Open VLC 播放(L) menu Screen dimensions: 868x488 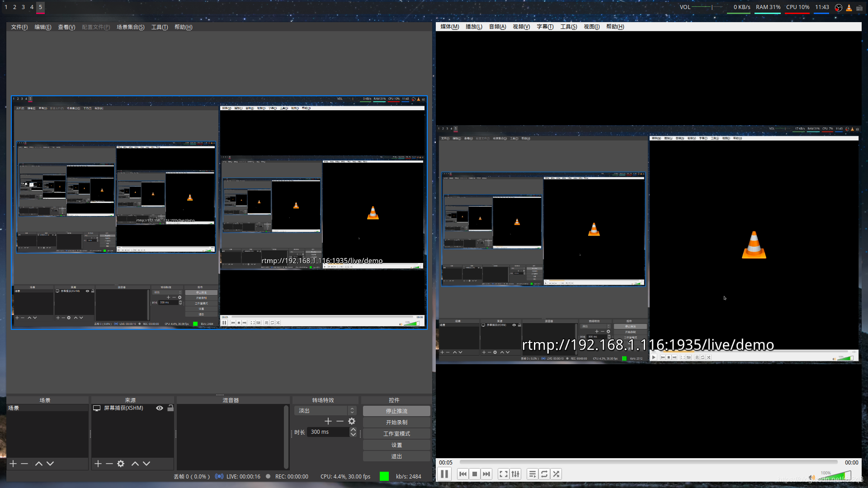[474, 27]
